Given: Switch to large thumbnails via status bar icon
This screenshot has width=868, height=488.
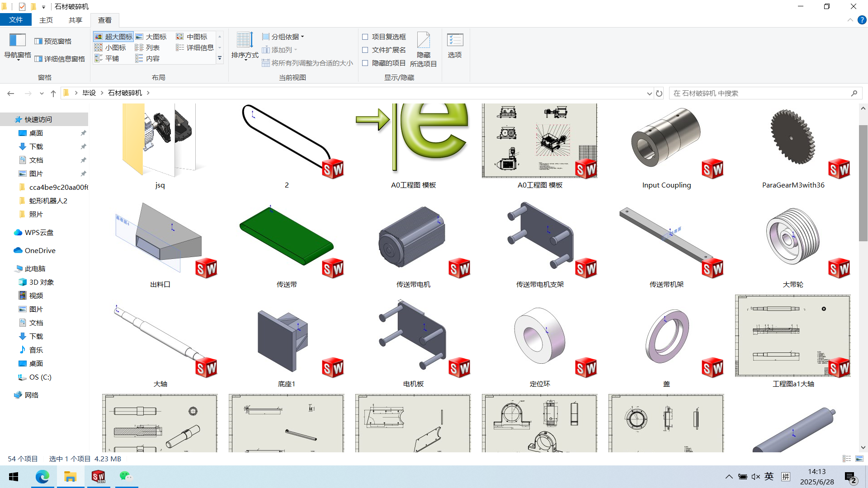Looking at the screenshot, I should [859, 459].
